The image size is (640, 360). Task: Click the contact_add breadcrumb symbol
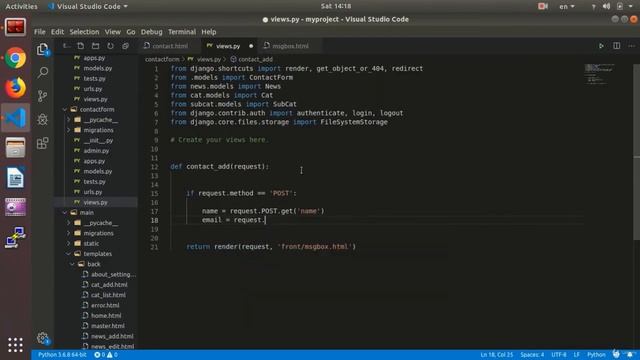click(252, 59)
